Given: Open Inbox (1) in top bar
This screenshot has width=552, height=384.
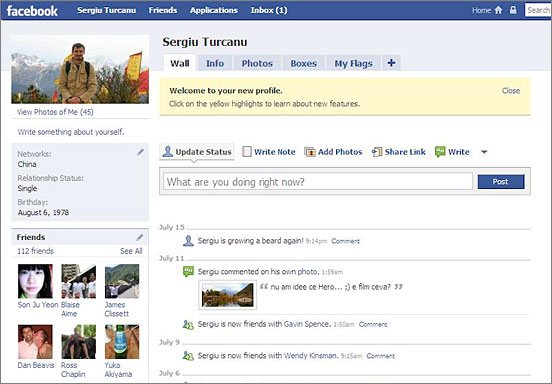Looking at the screenshot, I should click(x=269, y=10).
